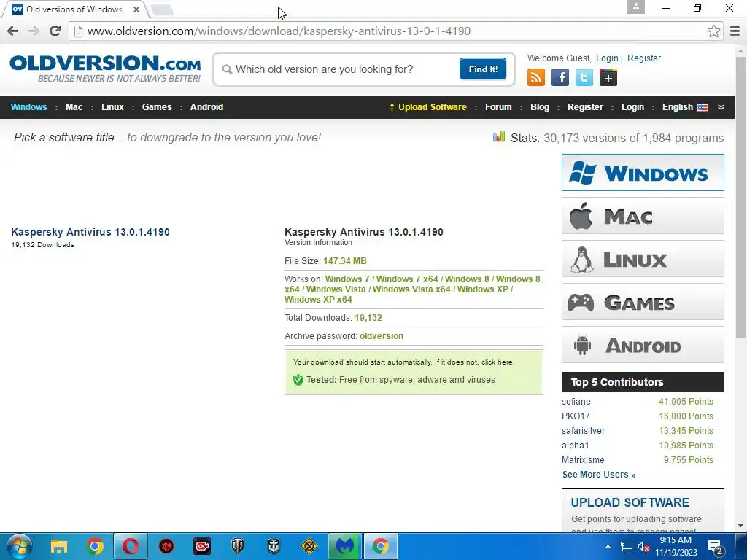Open contributor PKO17
The height and width of the screenshot is (560, 747).
[x=576, y=416]
